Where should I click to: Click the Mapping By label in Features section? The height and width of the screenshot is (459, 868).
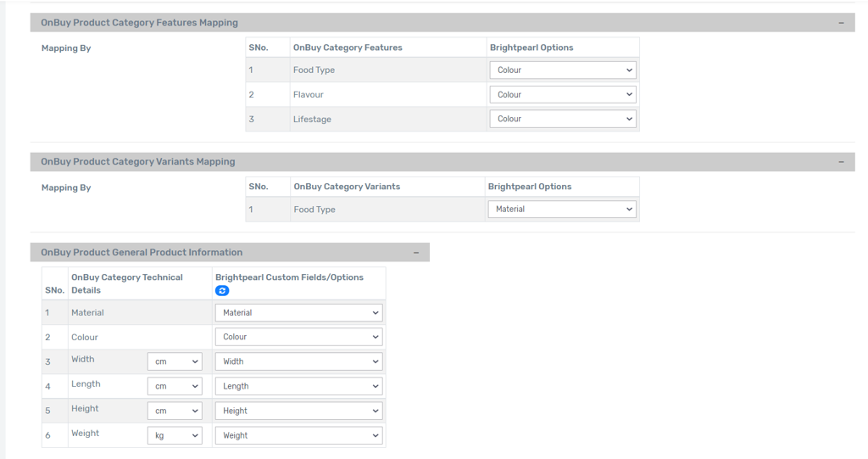[x=66, y=48]
